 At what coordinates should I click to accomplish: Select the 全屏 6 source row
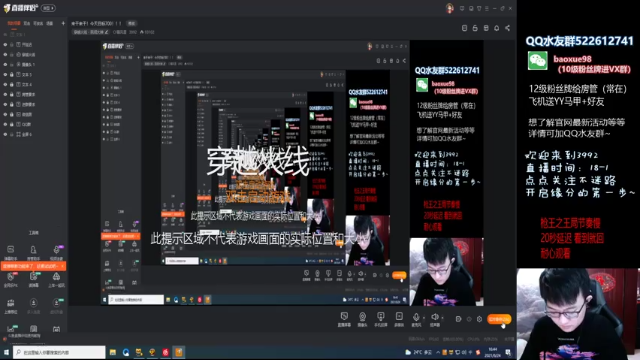(34, 134)
